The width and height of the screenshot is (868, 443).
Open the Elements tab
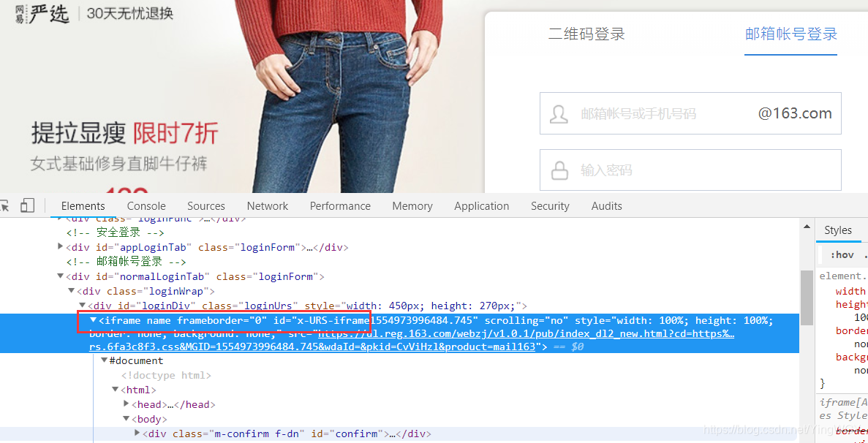click(83, 205)
